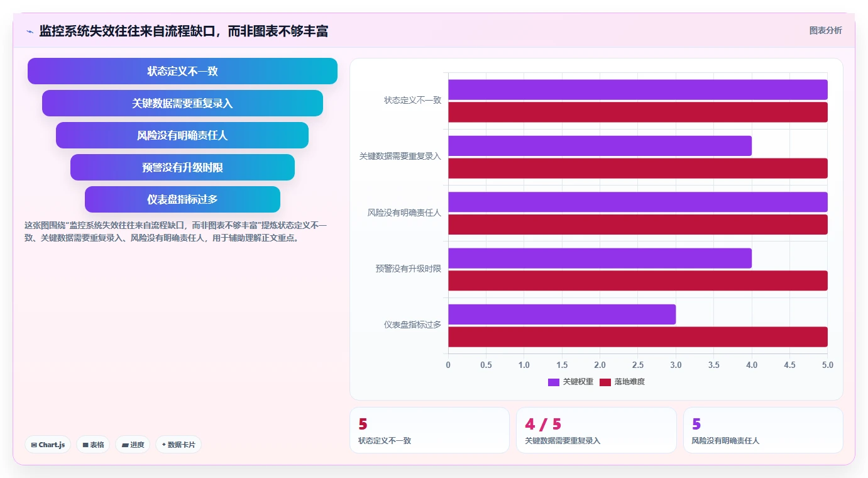The width and height of the screenshot is (868, 478).
Task: Click the 状态定义不一致 chart axis label
Action: 413,100
